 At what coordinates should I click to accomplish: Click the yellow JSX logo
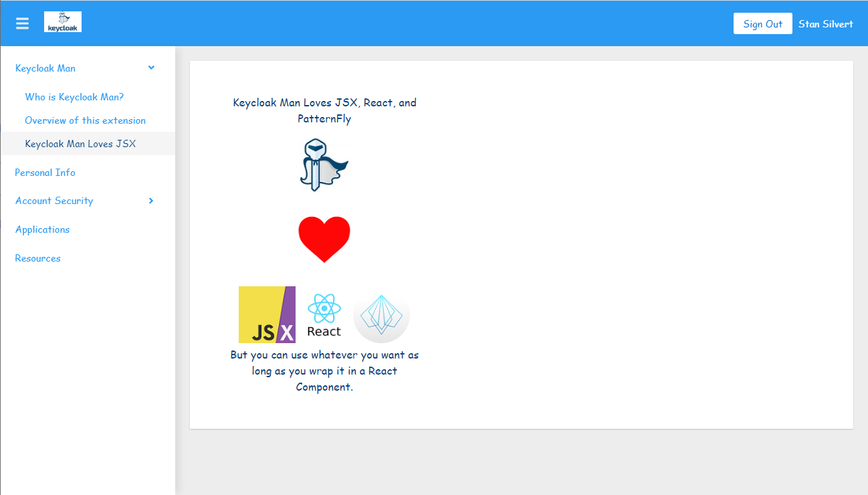(267, 314)
